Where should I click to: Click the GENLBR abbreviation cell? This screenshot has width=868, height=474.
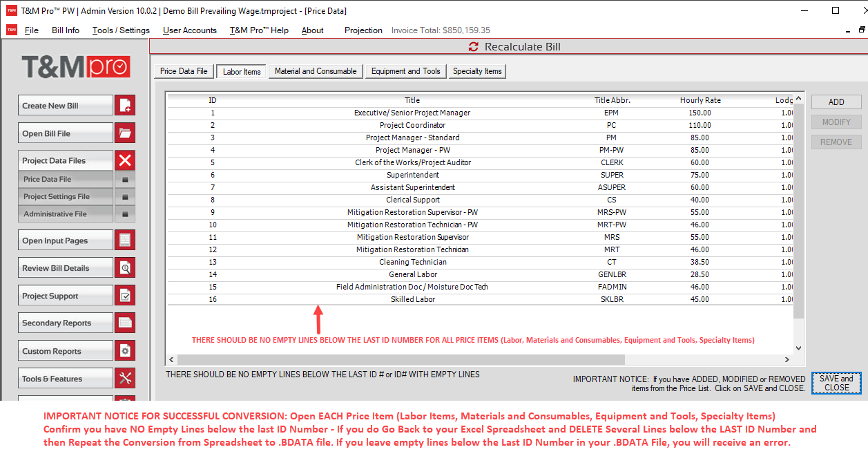(x=611, y=274)
